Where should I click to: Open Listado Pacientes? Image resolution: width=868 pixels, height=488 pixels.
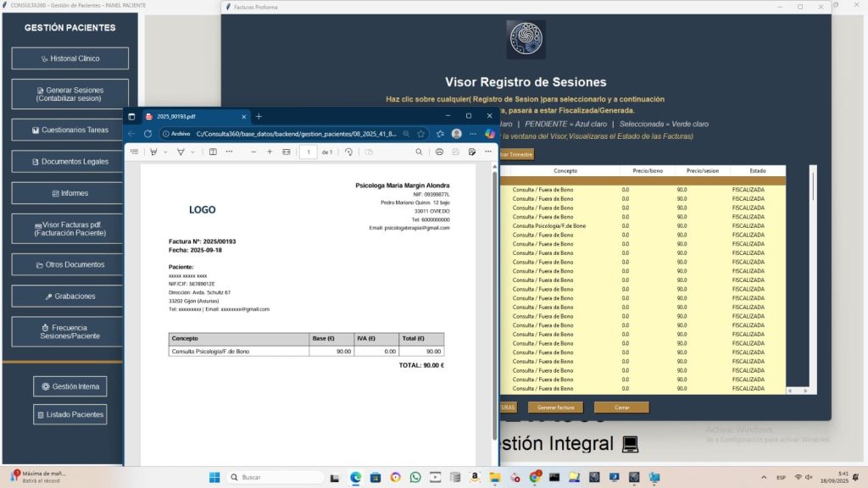(70, 414)
